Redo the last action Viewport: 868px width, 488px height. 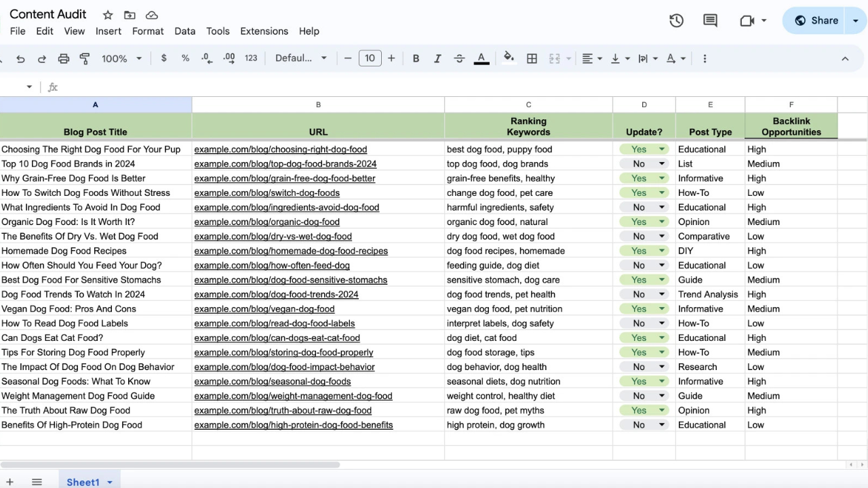(x=42, y=58)
